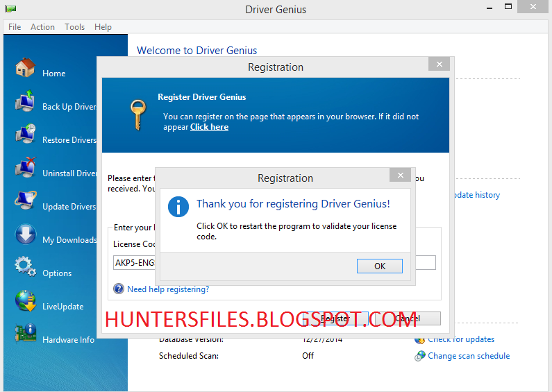Click the Driver Genius title bar icon

click(10, 8)
